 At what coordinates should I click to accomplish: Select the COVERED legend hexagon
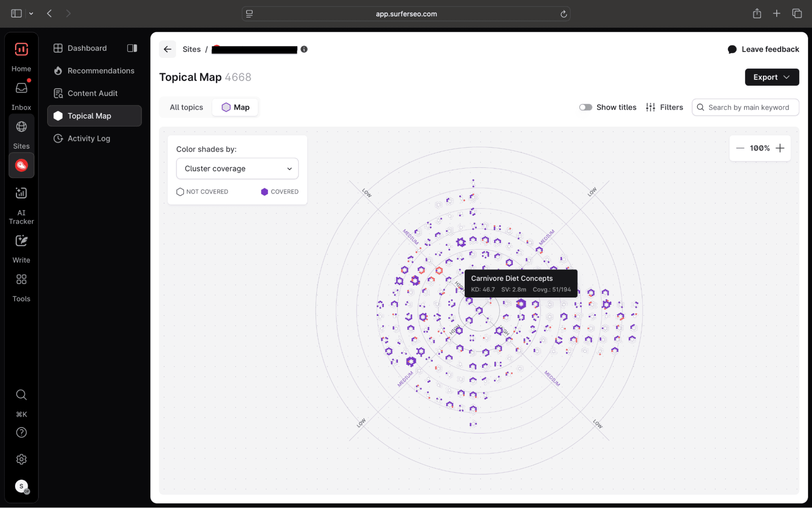click(264, 191)
